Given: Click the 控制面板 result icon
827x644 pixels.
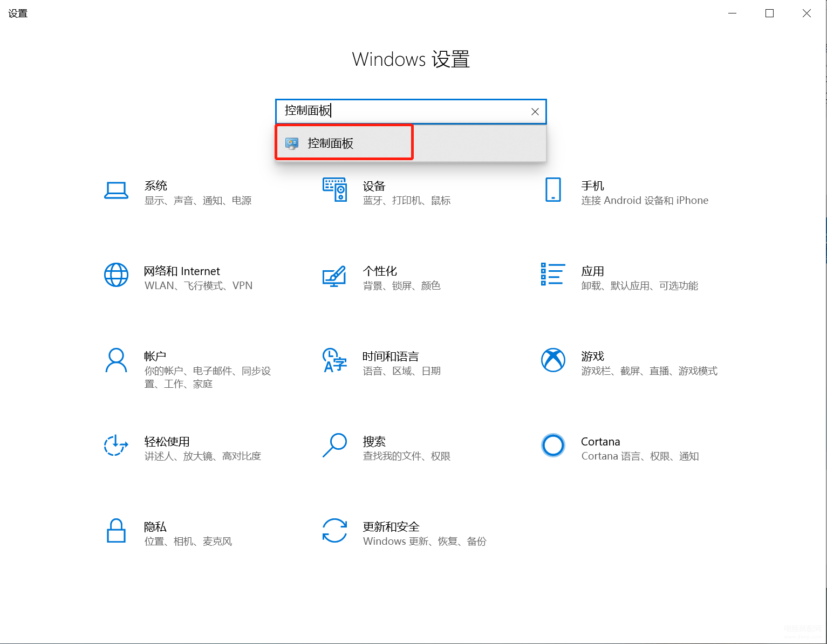Looking at the screenshot, I should click(292, 143).
